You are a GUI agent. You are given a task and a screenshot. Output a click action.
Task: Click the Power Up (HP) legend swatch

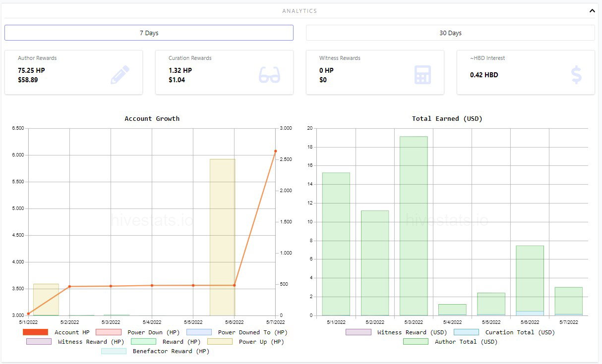point(220,342)
